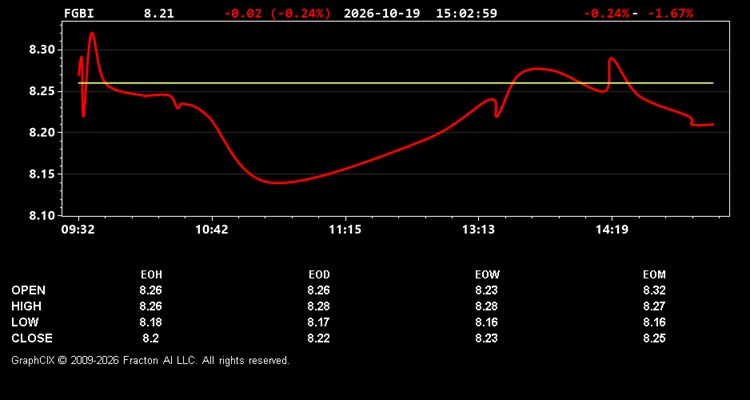
Task: Click the 13:13 time axis label
Action: (478, 230)
